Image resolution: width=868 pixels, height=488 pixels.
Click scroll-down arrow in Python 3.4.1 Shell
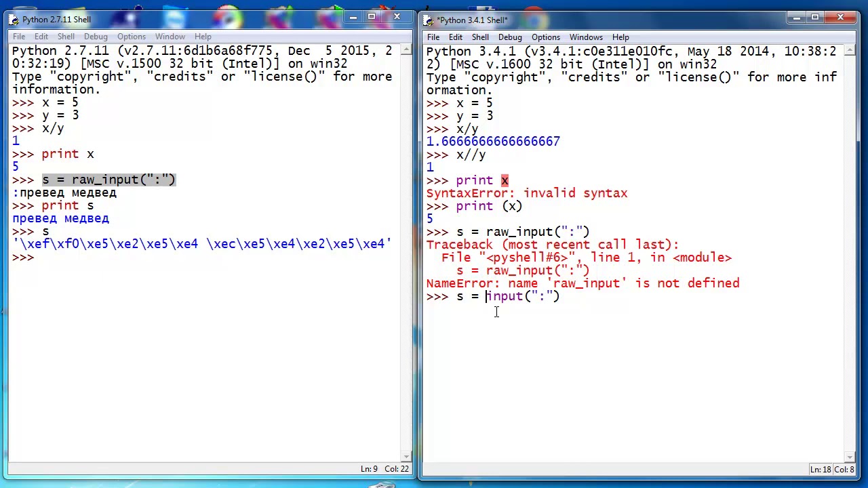(x=850, y=457)
